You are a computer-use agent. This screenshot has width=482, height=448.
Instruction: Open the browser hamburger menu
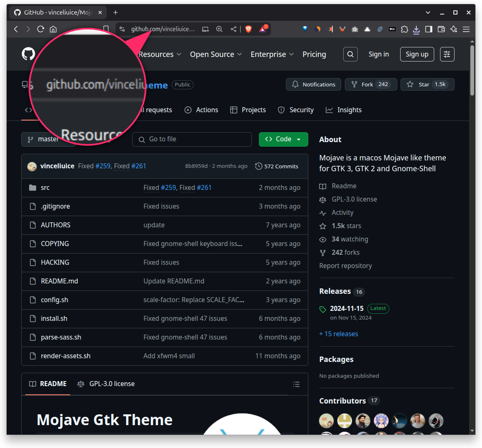[466, 29]
